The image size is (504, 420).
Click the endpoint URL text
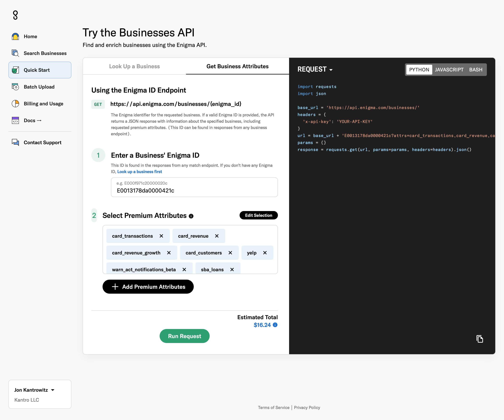pyautogui.click(x=176, y=104)
